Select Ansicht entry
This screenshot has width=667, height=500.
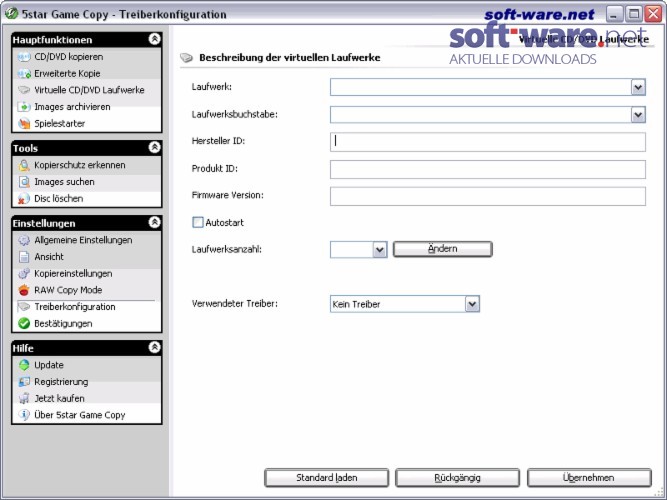49,257
